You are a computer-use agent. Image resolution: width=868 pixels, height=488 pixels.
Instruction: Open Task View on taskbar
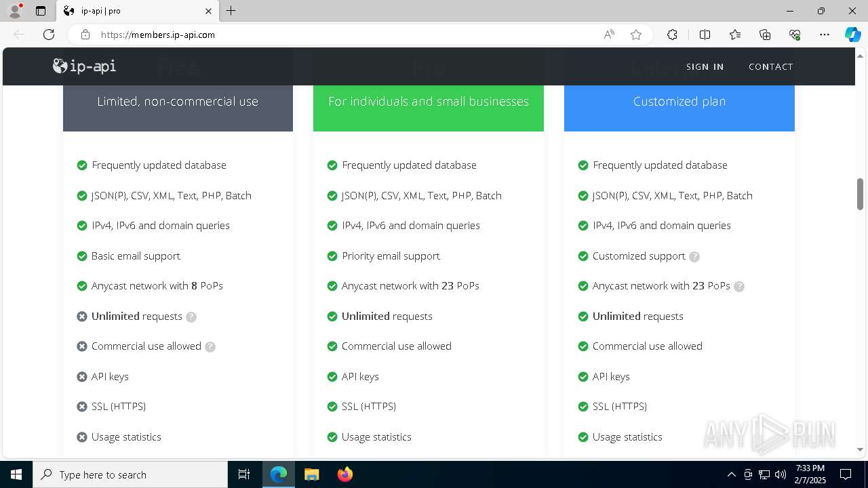(x=244, y=474)
